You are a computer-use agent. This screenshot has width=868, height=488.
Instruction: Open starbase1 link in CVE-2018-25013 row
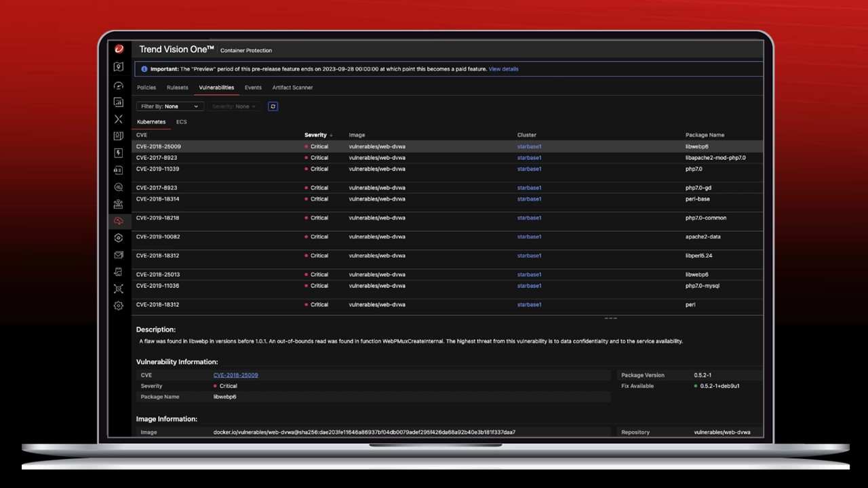coord(529,274)
